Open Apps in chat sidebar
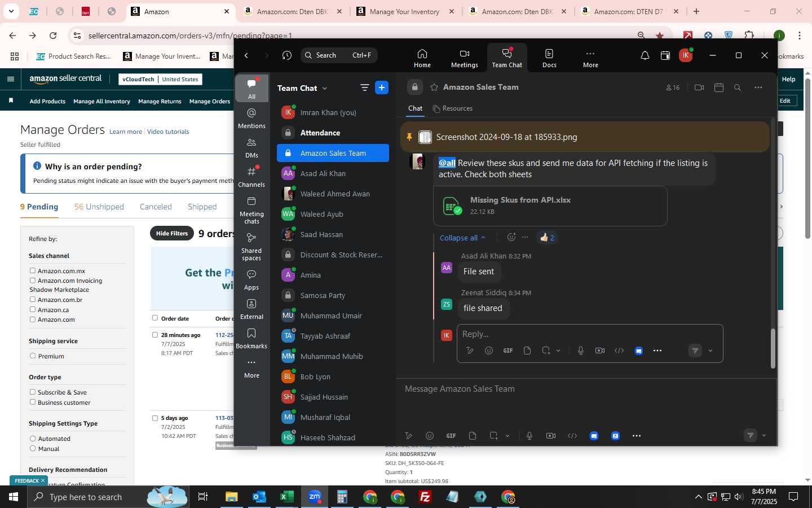The image size is (812, 508). tap(251, 280)
